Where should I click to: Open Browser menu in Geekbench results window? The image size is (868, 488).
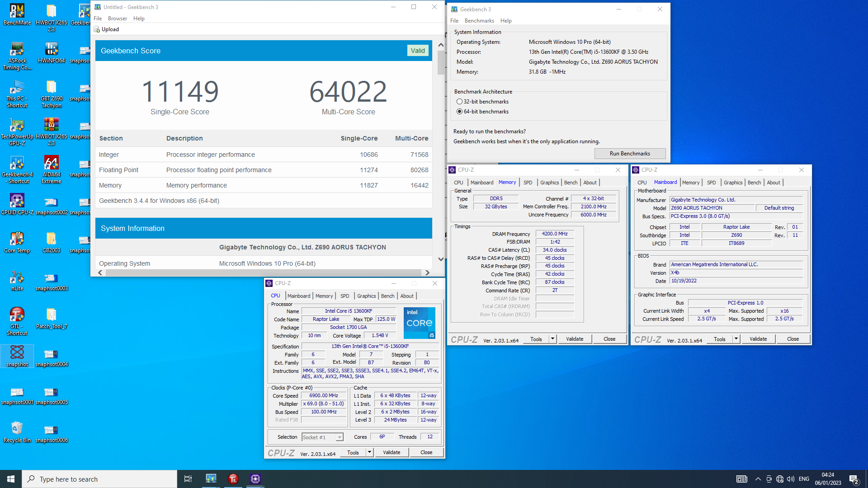(x=118, y=19)
